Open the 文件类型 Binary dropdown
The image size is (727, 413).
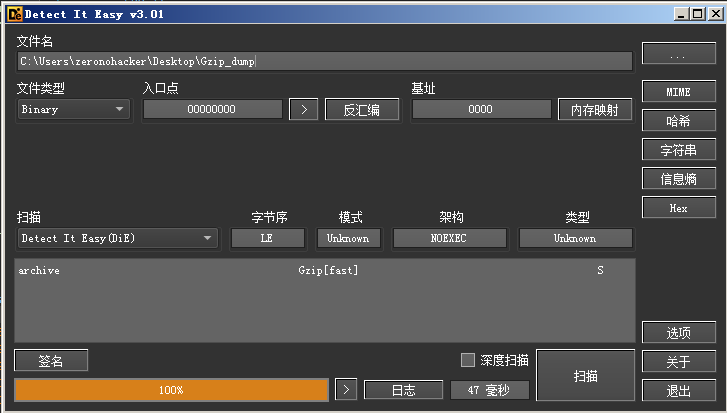(x=73, y=109)
